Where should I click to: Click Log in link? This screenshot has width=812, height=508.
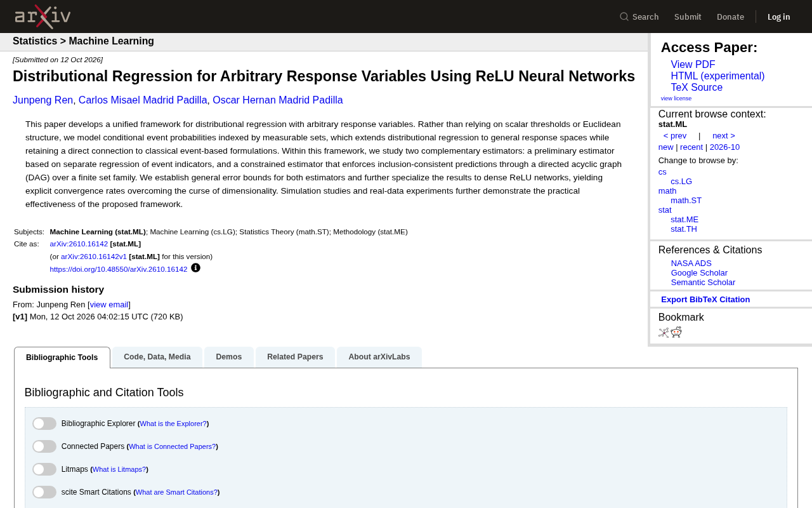click(x=778, y=17)
